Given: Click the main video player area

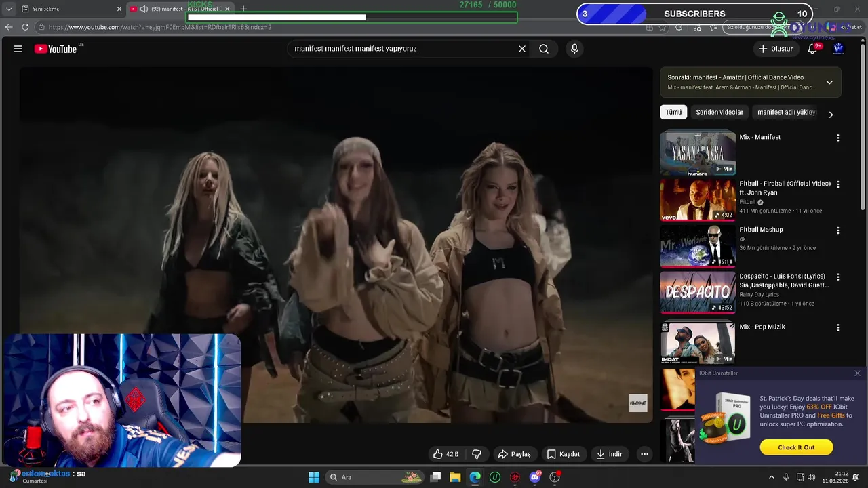Looking at the screenshot, I should (x=336, y=244).
